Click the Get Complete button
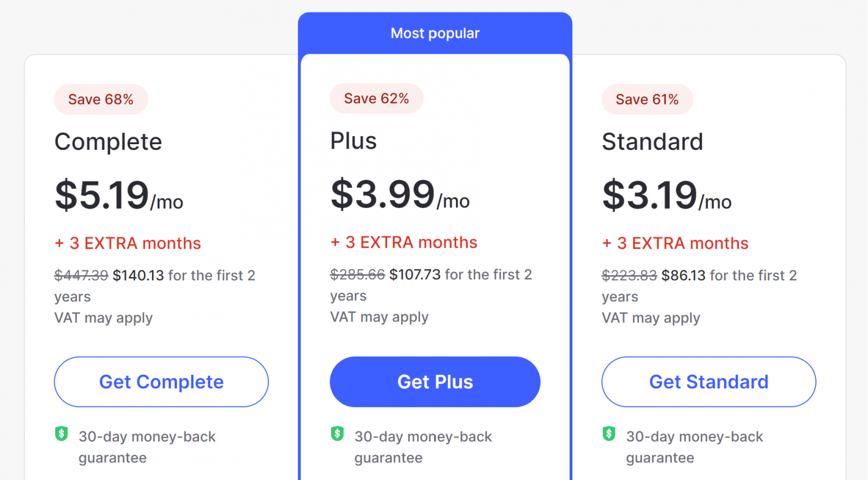 tap(161, 382)
